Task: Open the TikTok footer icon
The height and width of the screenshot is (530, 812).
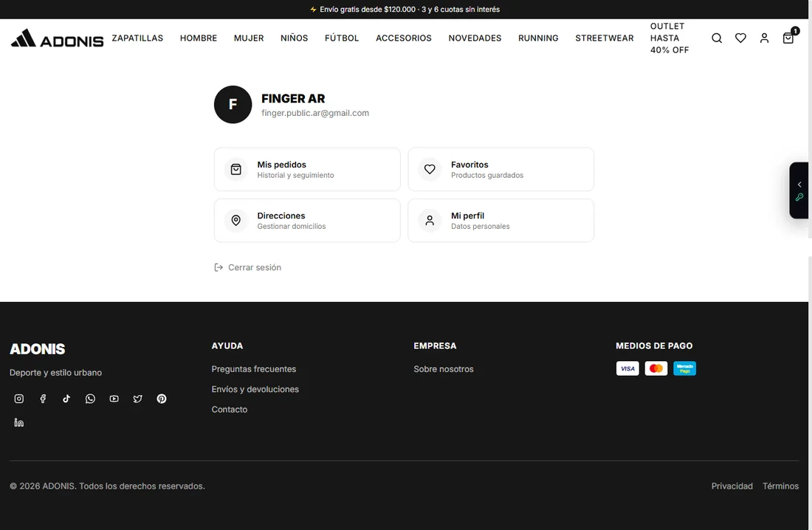Action: [66, 399]
